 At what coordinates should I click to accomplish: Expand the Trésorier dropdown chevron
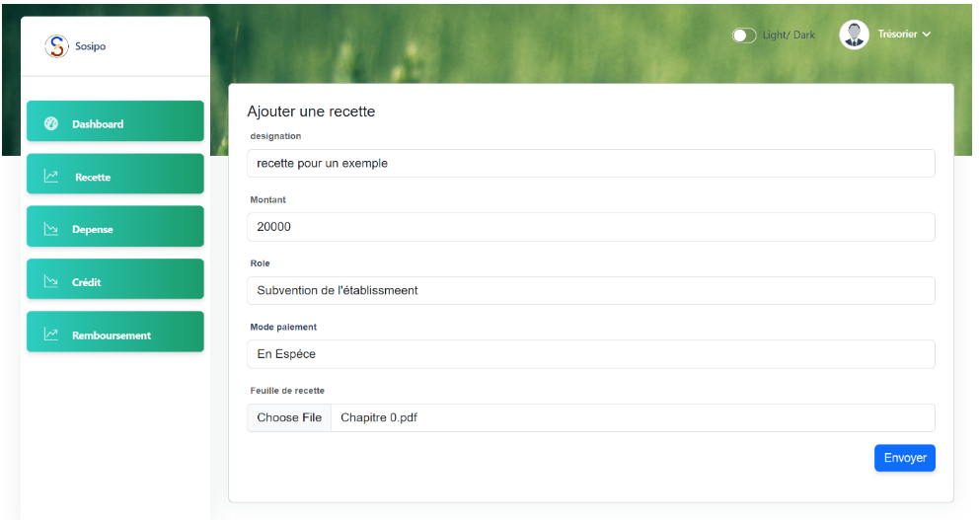click(x=927, y=35)
